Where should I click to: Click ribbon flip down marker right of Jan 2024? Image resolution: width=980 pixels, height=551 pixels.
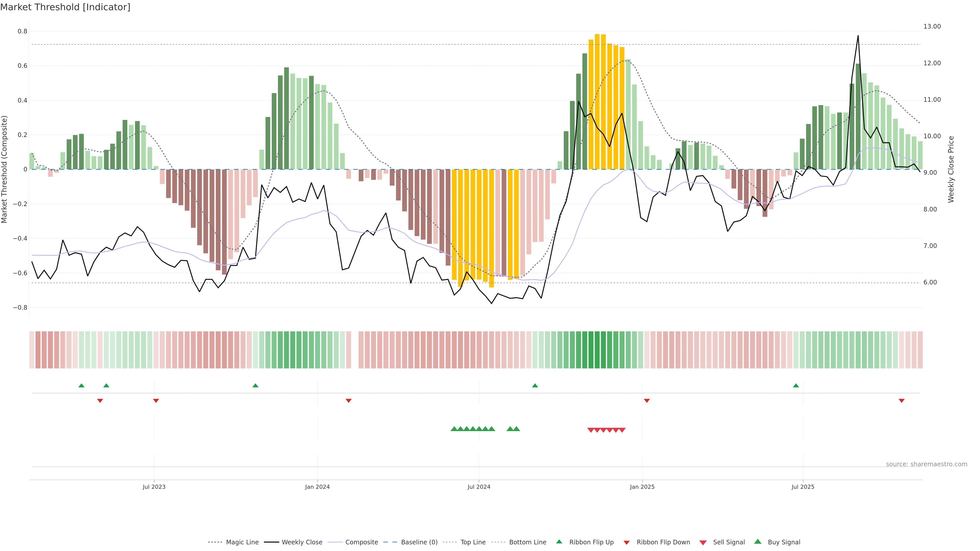pos(348,400)
